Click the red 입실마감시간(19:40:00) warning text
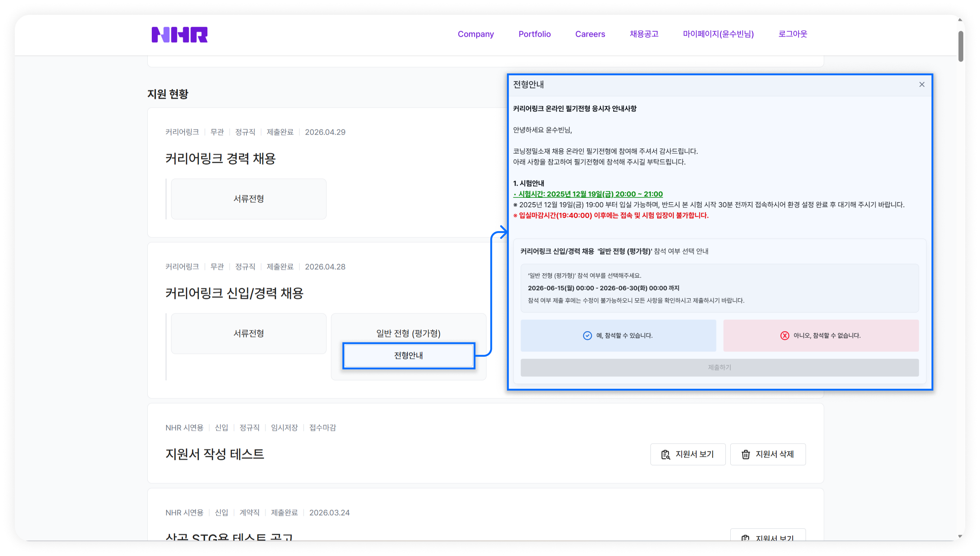980x556 pixels. pyautogui.click(x=611, y=216)
